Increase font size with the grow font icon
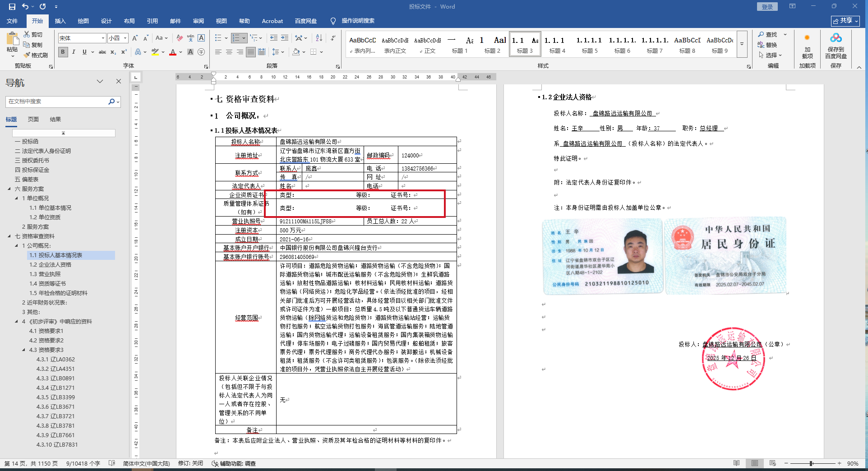Image resolution: width=868 pixels, height=471 pixels. [x=135, y=38]
